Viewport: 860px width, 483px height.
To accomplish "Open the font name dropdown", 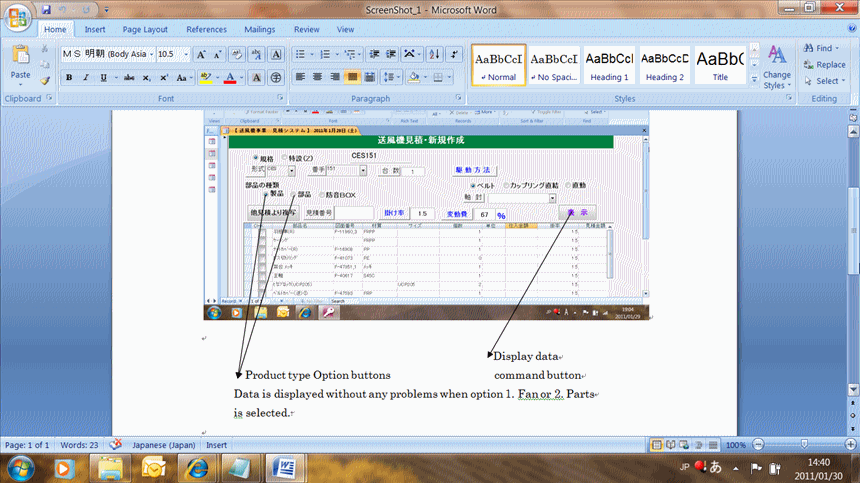I will click(151, 54).
